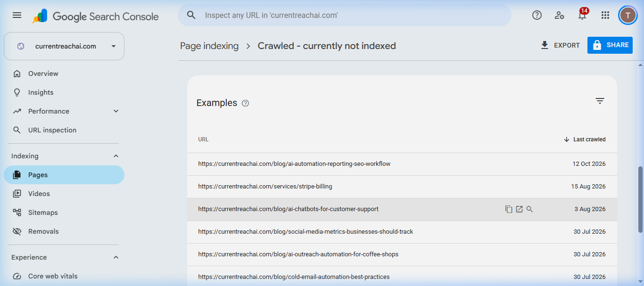
Task: Open notifications bell with 14 alerts
Action: tap(583, 15)
